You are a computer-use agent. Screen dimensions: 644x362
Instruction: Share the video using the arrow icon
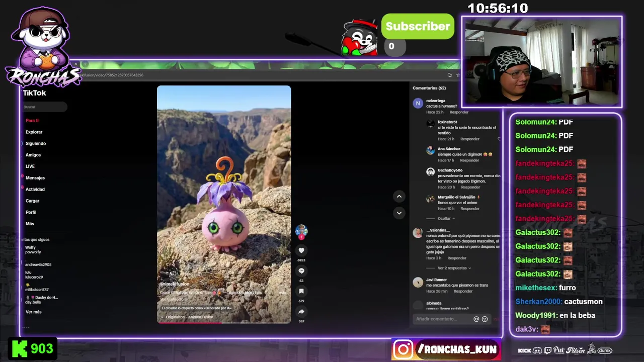[x=301, y=312]
